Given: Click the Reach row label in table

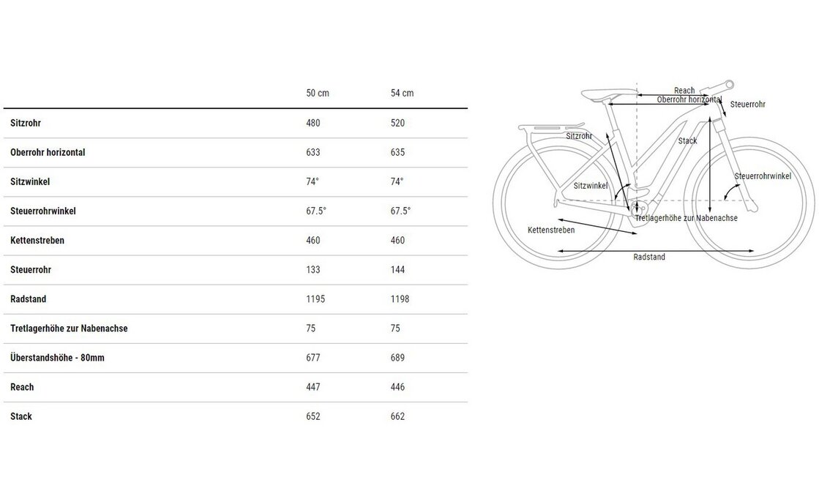Looking at the screenshot, I should coord(22,387).
